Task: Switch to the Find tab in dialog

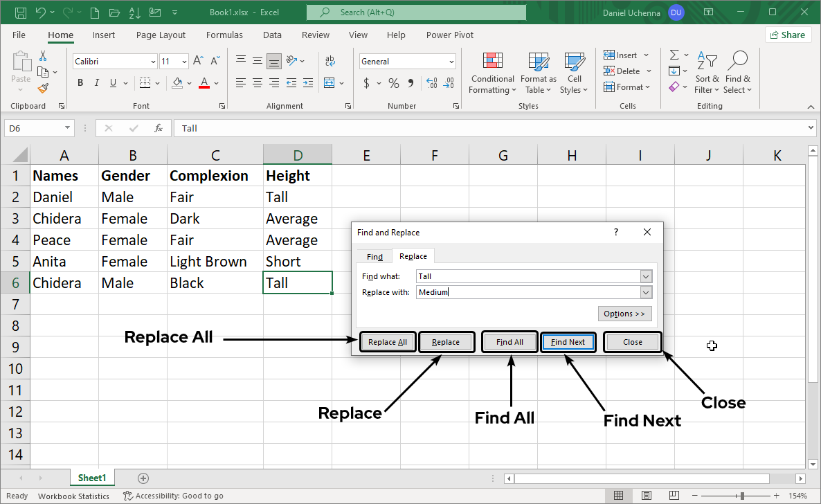Action: pyautogui.click(x=375, y=257)
